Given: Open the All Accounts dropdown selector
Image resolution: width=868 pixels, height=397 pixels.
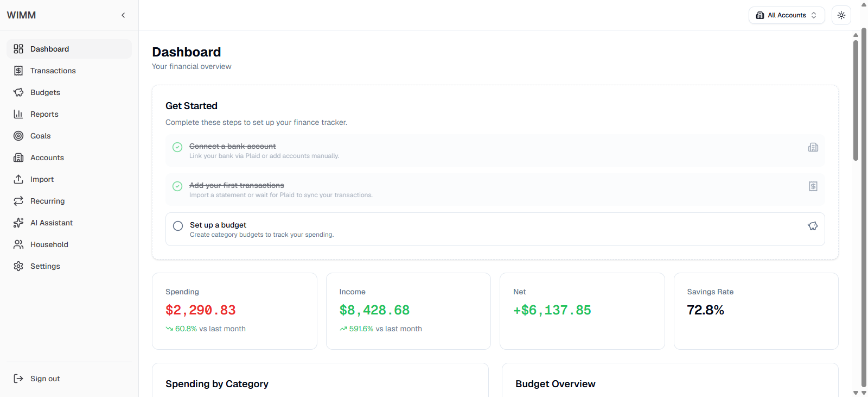Looking at the screenshot, I should (787, 15).
